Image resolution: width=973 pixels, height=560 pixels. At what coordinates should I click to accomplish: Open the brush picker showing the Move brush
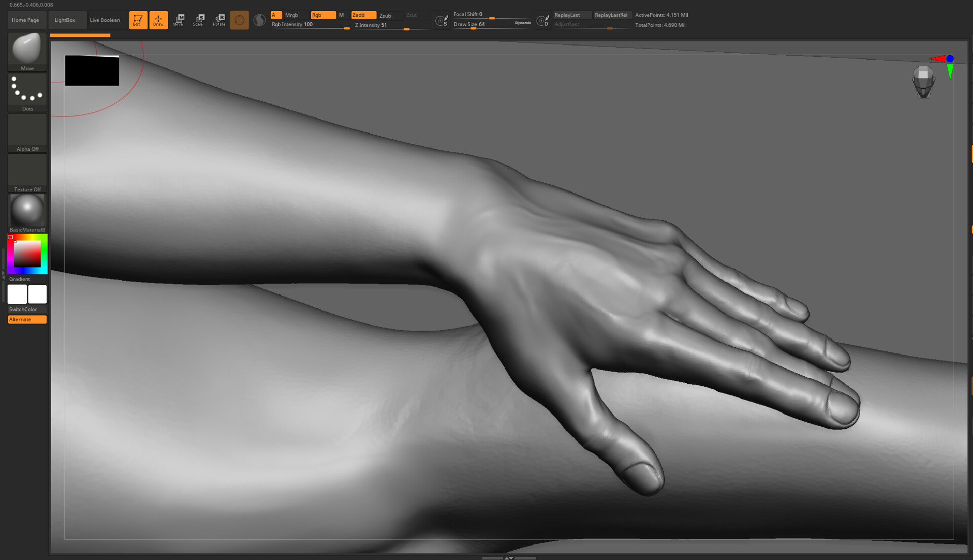pyautogui.click(x=27, y=48)
